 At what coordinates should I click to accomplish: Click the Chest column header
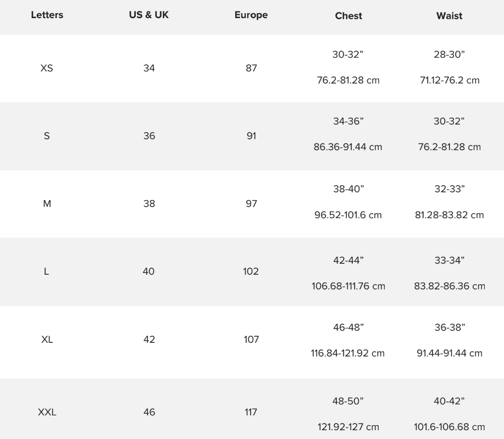tap(348, 16)
